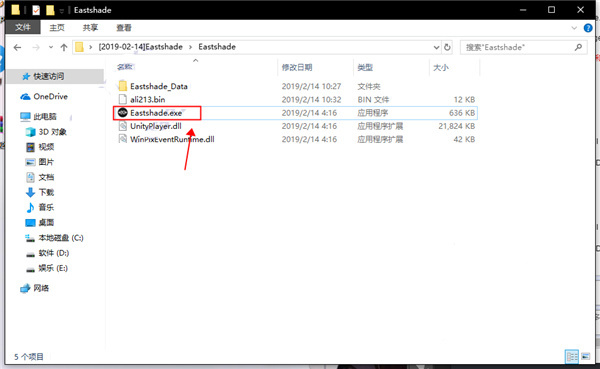
Task: Navigate back with the left arrow
Action: click(x=18, y=47)
